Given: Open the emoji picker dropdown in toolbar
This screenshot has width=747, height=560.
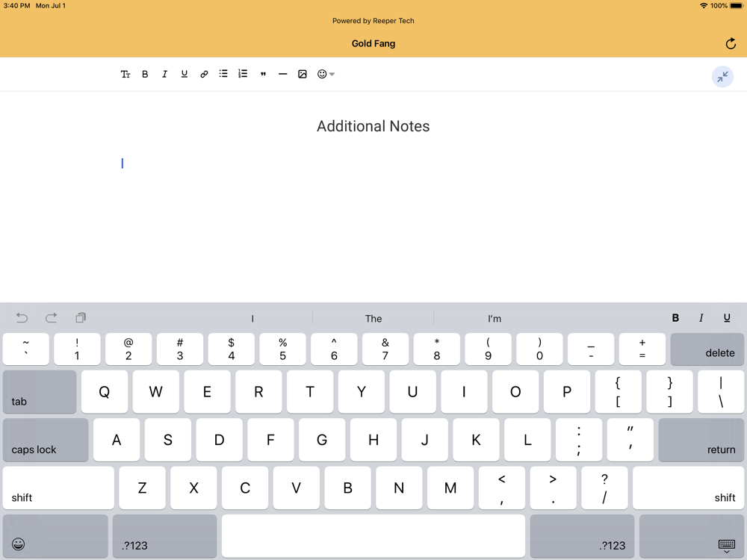Looking at the screenshot, I should pos(326,74).
